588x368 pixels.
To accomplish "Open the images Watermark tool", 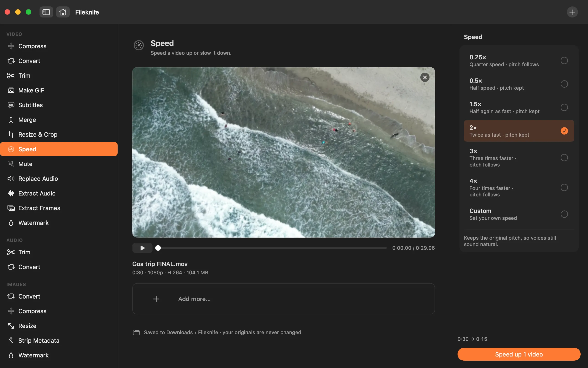I will [x=59, y=355].
